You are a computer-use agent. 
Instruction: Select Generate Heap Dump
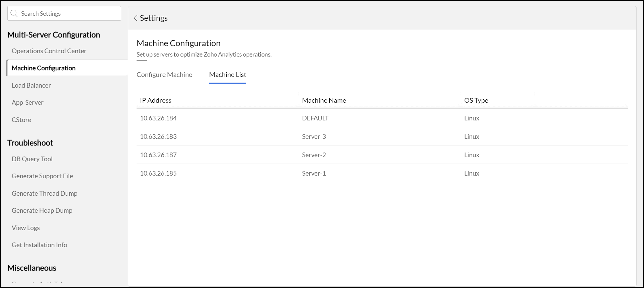pyautogui.click(x=42, y=210)
